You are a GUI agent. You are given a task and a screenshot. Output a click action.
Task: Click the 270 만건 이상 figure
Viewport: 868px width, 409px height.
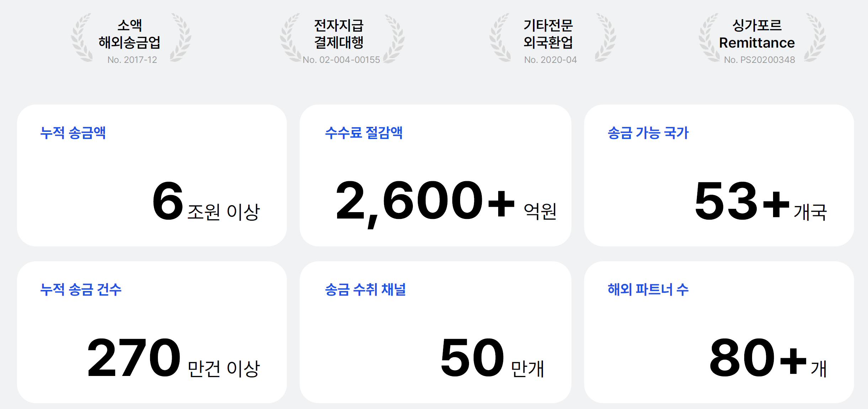174,358
